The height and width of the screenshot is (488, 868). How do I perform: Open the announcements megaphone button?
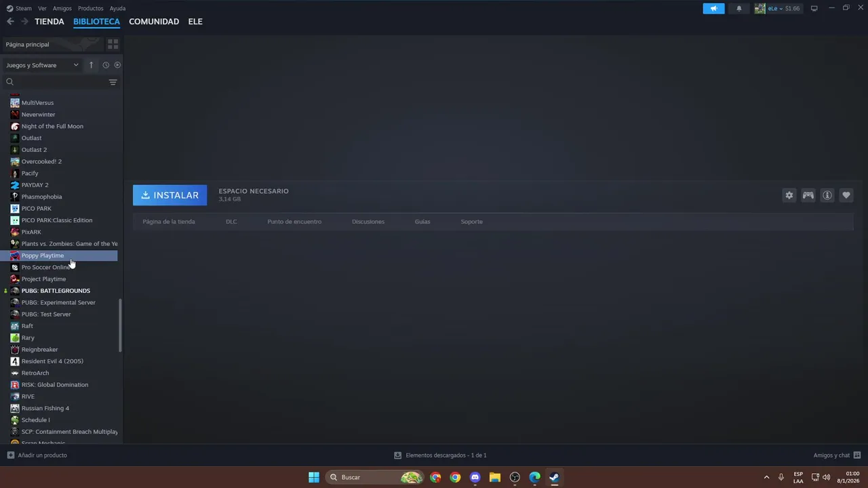pyautogui.click(x=713, y=8)
